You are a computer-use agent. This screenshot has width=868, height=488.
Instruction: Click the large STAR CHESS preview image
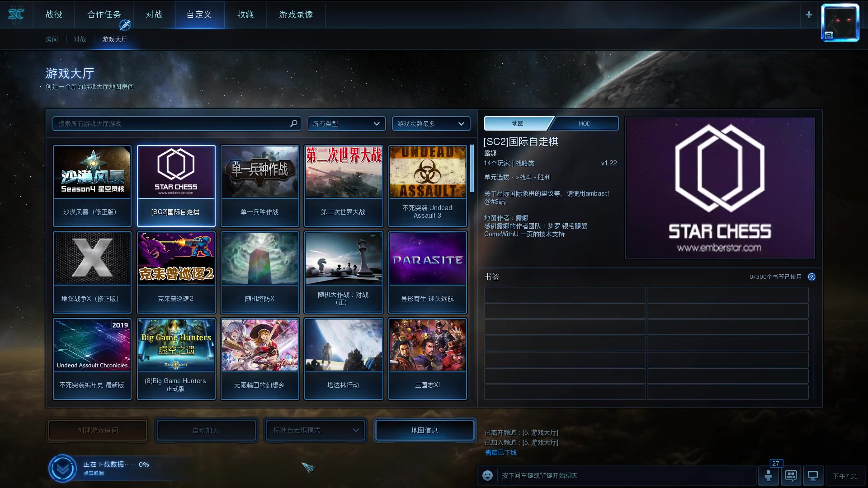(x=720, y=188)
